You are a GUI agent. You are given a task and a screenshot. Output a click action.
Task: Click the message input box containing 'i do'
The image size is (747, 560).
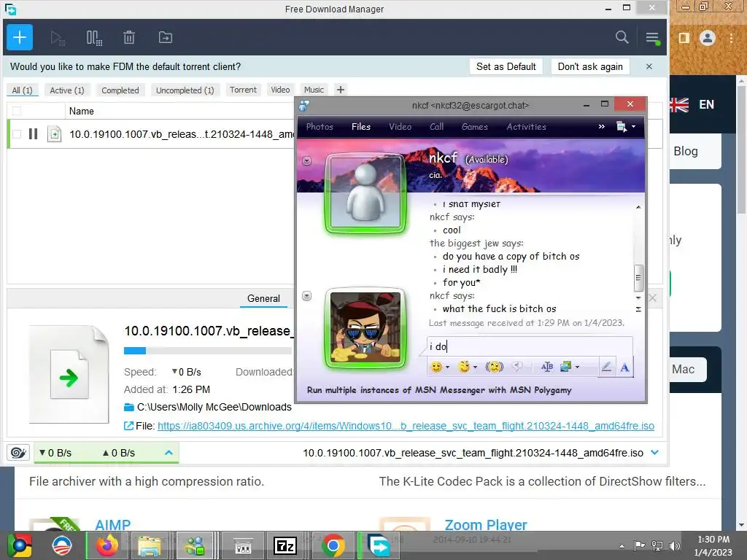tap(530, 346)
